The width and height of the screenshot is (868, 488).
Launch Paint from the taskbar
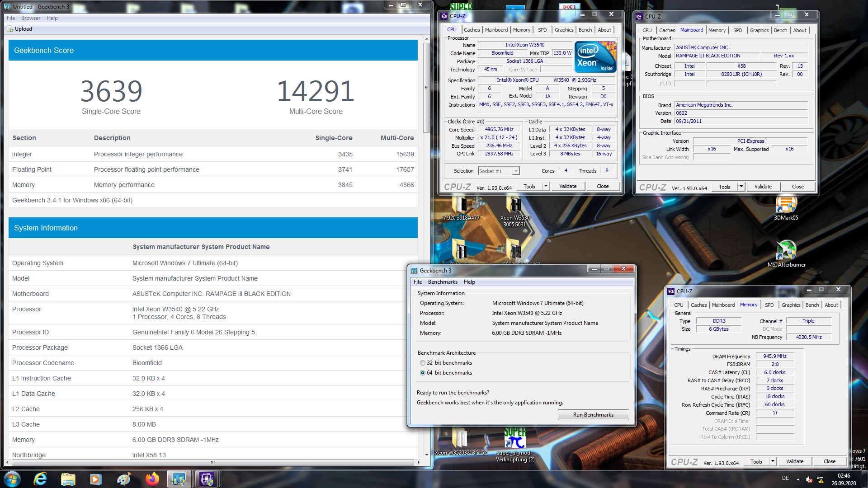pyautogui.click(x=124, y=479)
